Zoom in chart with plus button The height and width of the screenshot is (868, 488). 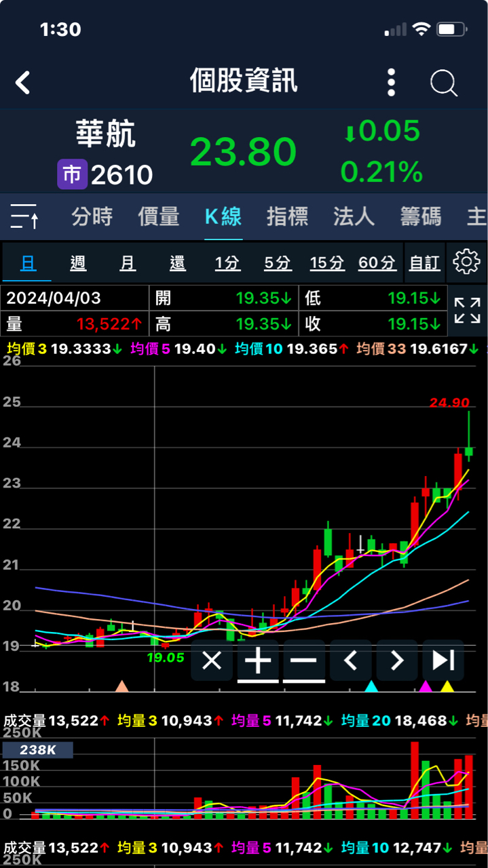[258, 660]
